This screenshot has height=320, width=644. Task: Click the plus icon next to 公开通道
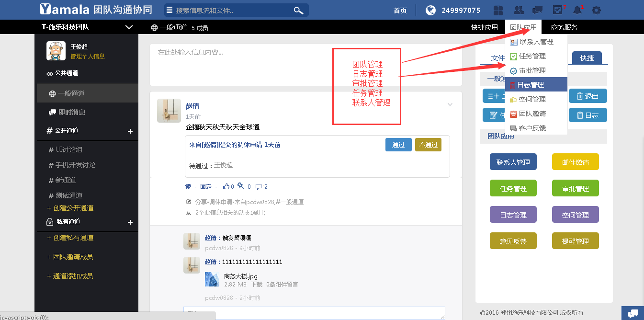tap(130, 131)
